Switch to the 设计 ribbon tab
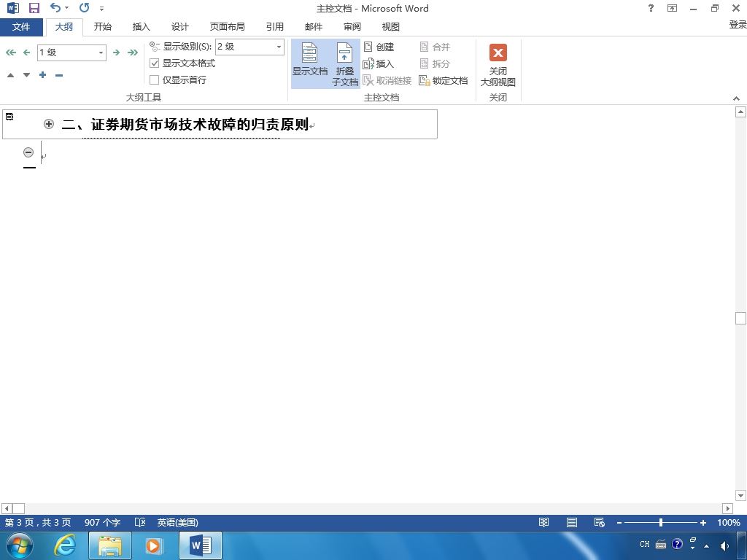The image size is (747, 560). pos(179,27)
